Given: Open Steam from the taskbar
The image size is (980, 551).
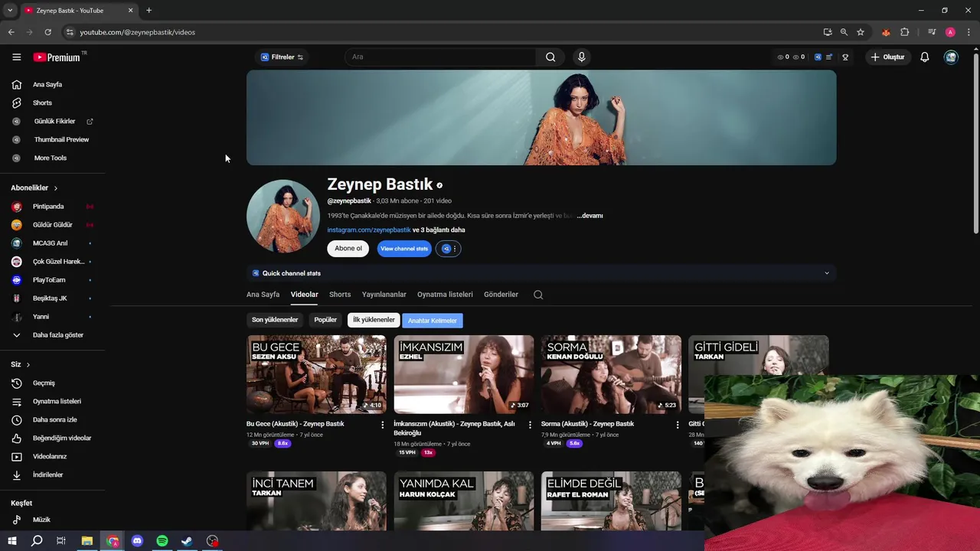Looking at the screenshot, I should click(x=187, y=541).
